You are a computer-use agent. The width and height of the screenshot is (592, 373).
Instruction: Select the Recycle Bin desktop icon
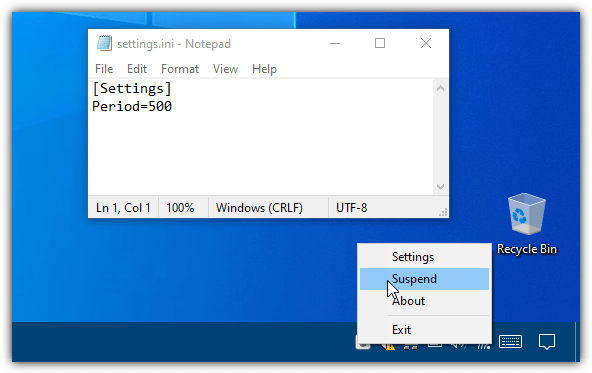(527, 224)
